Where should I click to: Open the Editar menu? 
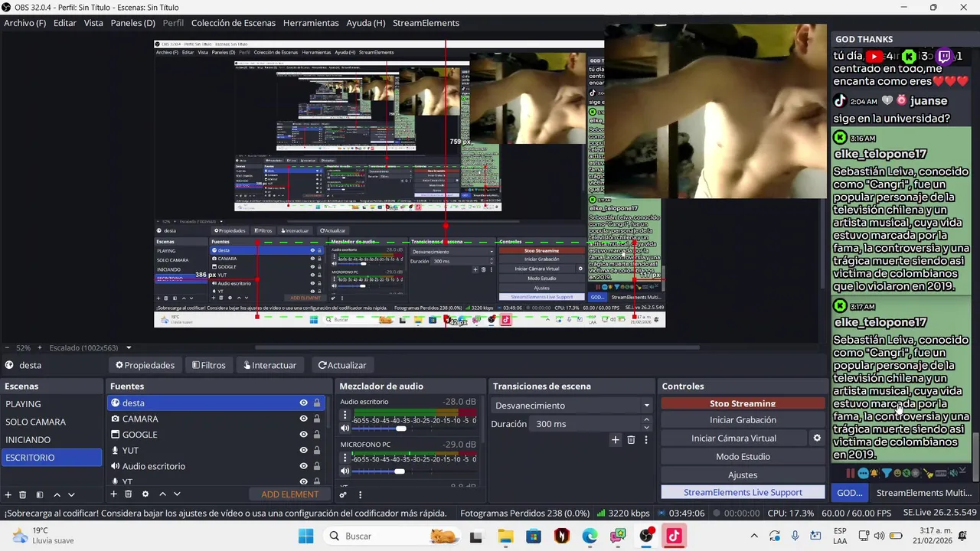click(x=65, y=23)
